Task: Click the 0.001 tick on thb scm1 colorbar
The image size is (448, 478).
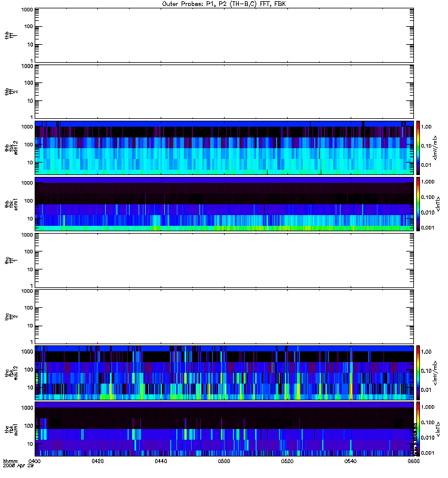Action: click(428, 228)
